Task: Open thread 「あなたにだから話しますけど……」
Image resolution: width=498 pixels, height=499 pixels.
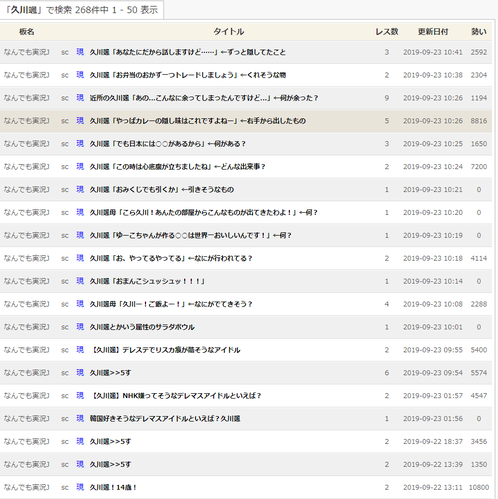Action: coord(187,52)
